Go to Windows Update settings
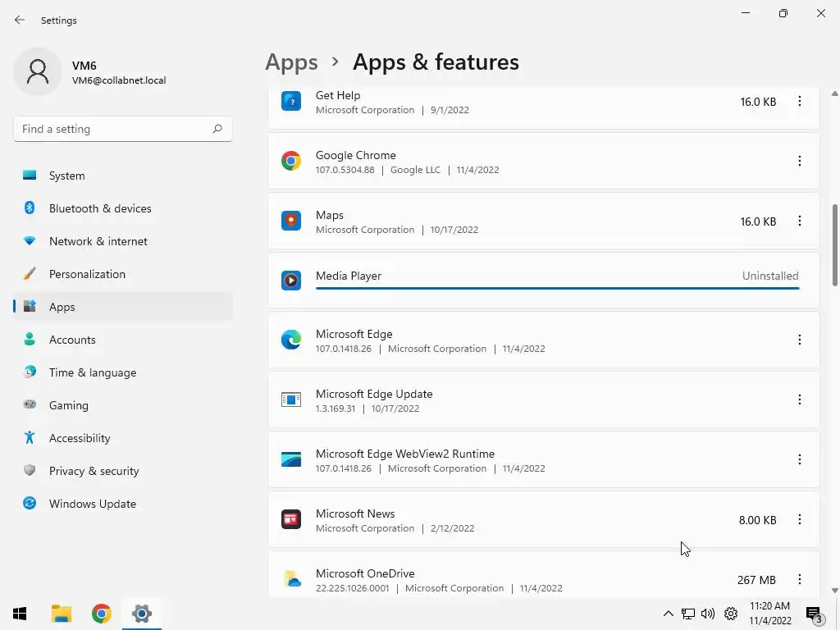840x630 pixels. click(x=92, y=504)
